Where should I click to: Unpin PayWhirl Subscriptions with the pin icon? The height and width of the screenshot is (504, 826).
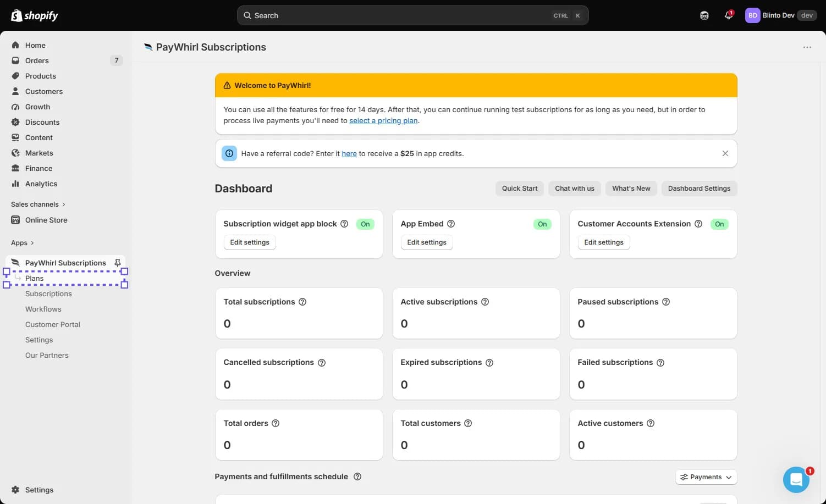[117, 263]
